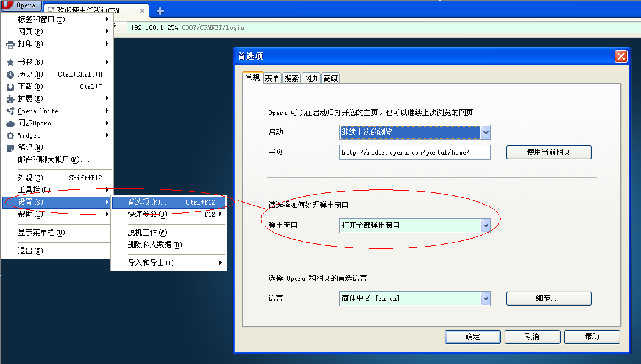Click the 细节... language details button
The width and height of the screenshot is (641, 364).
tap(548, 298)
